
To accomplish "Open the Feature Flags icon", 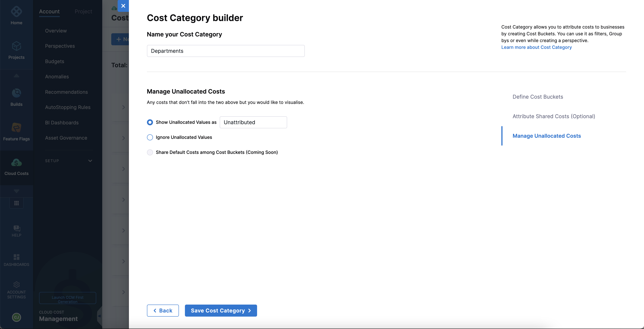I will [17, 128].
